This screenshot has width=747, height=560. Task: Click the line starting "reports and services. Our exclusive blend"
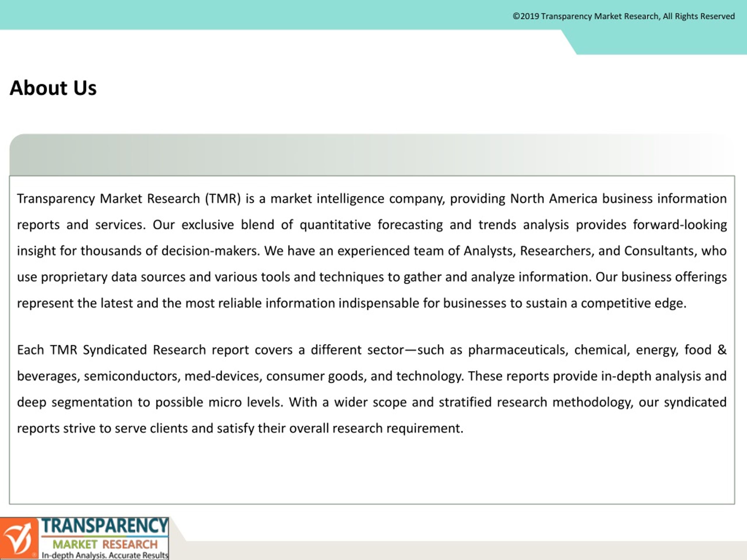(x=372, y=225)
